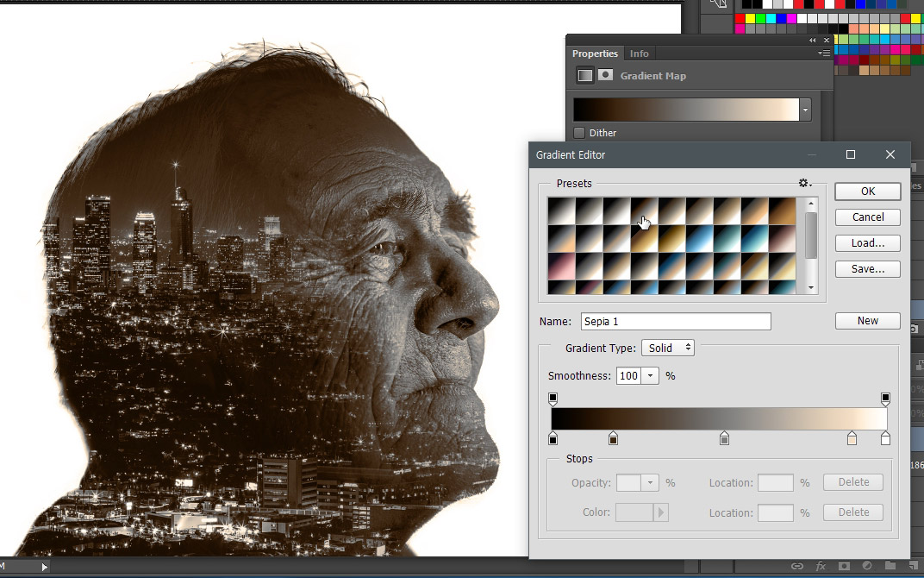The image size is (924, 578).
Task: Close the Properties panel with its X icon
Action: click(827, 40)
